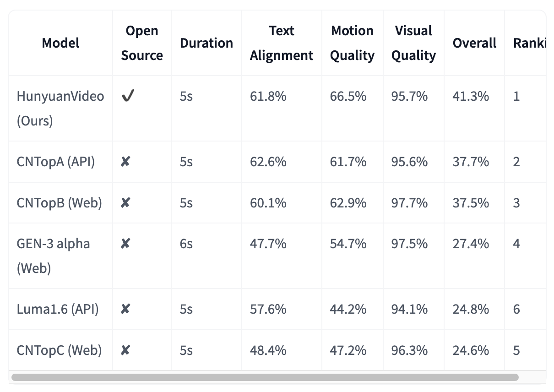This screenshot has width=554, height=392.
Task: Click the 6s duration cell
Action: pos(186,244)
